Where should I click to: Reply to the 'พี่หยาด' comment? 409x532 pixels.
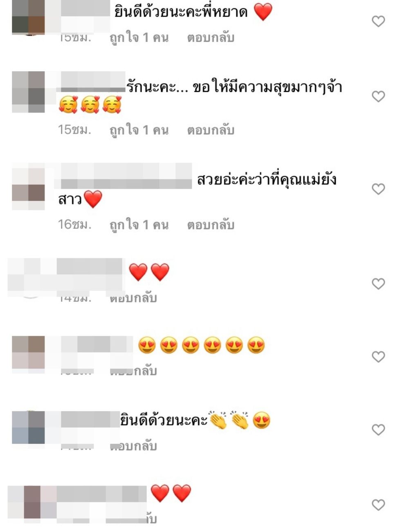(211, 38)
